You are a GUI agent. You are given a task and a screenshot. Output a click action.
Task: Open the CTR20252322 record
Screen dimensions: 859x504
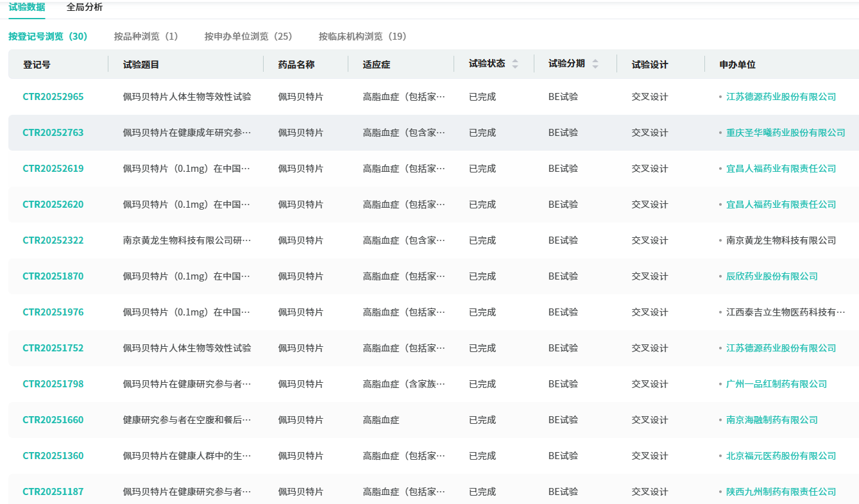53,240
